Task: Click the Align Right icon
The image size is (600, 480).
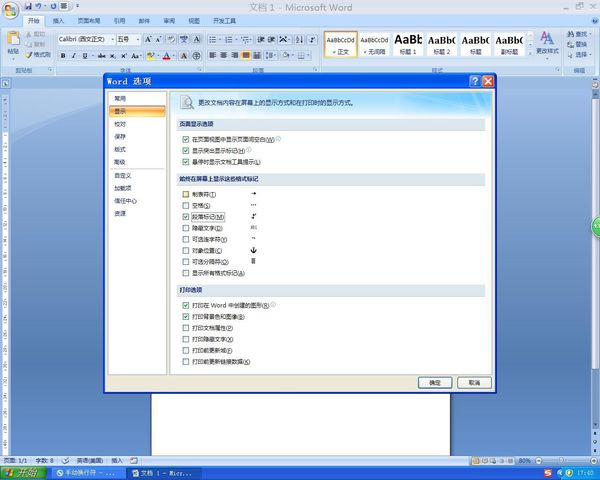Action: coord(235,56)
